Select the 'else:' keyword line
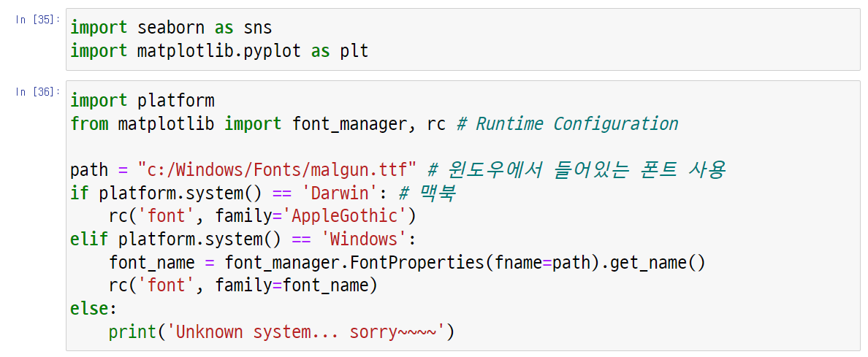Viewport: 868px width, 357px height. pyautogui.click(x=94, y=308)
